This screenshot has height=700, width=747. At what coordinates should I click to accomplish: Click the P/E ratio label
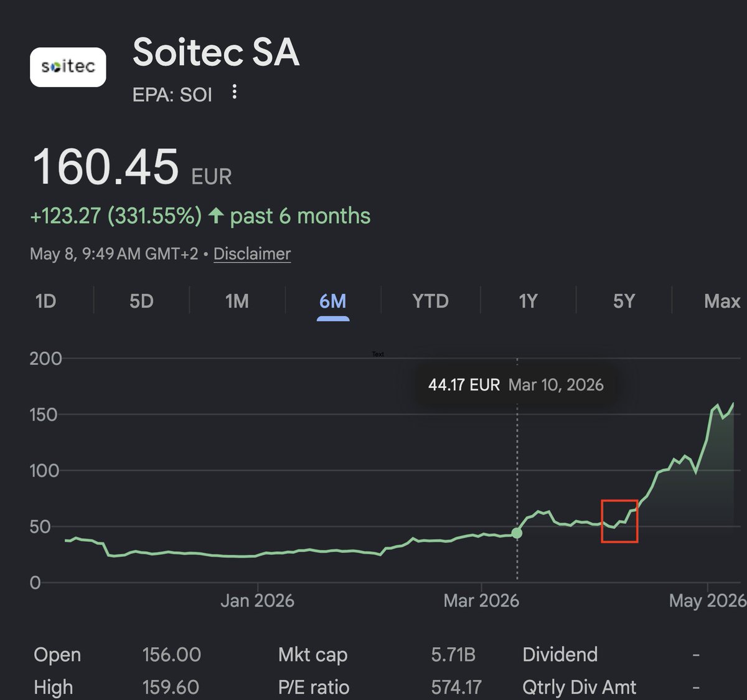click(x=314, y=688)
